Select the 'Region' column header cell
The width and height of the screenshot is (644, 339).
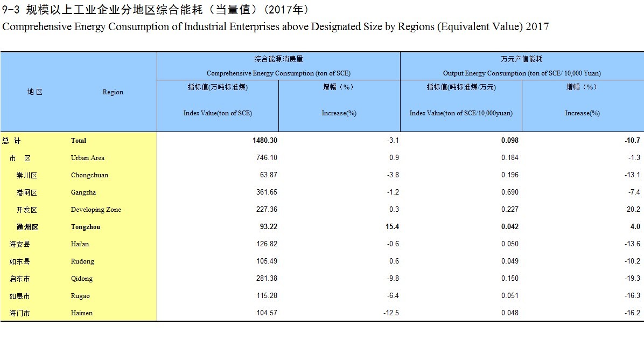[x=113, y=92]
